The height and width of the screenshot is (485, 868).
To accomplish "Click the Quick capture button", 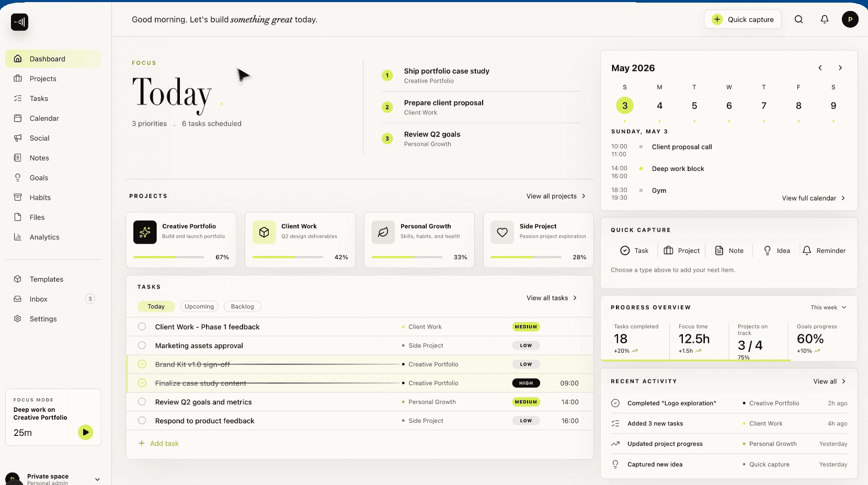I will (x=743, y=19).
